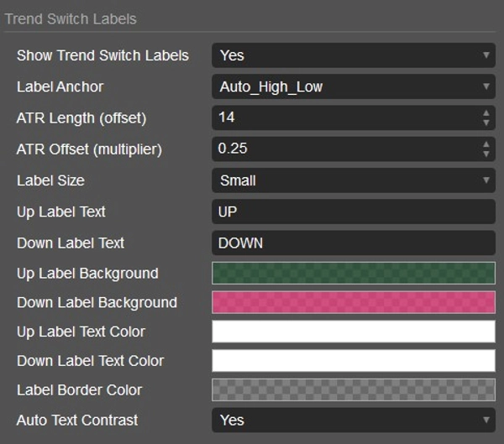Open the Down Label Text Color swatch
The width and height of the screenshot is (504, 444).
point(353,361)
